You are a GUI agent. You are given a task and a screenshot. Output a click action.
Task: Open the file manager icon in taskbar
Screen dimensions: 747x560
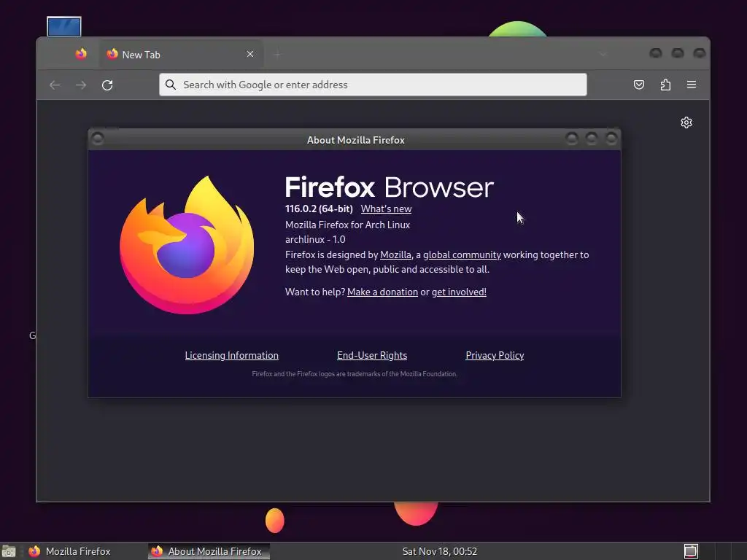(x=9, y=551)
